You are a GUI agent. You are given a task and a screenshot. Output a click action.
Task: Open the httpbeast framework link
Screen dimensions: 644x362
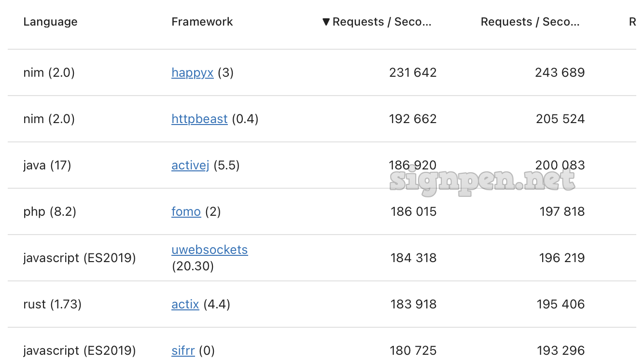[199, 119]
